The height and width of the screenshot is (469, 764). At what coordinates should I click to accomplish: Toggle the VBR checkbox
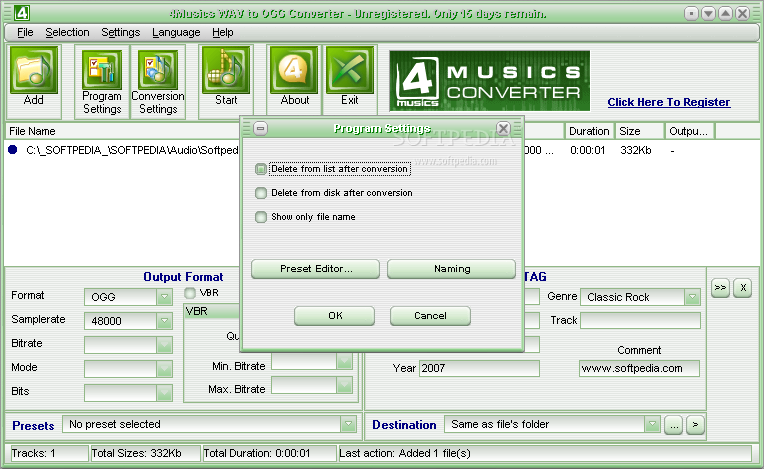pos(190,293)
